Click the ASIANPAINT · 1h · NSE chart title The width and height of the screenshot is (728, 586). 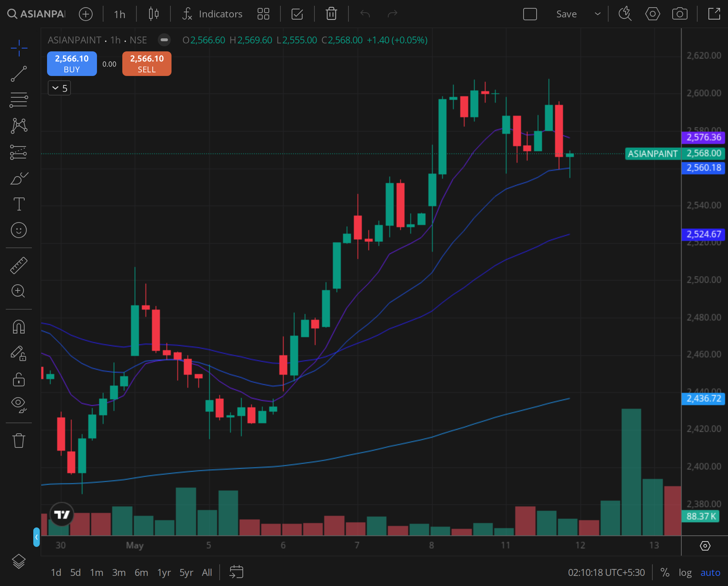pyautogui.click(x=97, y=40)
